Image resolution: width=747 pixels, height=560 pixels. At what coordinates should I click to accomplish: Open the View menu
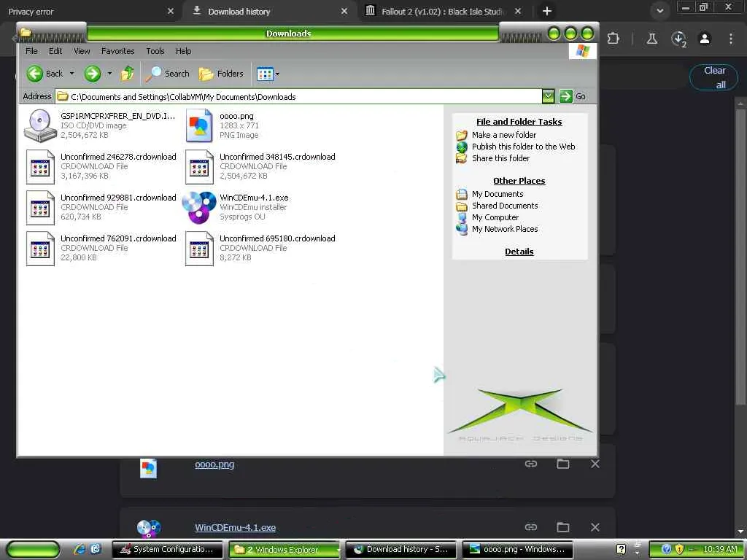click(x=82, y=51)
